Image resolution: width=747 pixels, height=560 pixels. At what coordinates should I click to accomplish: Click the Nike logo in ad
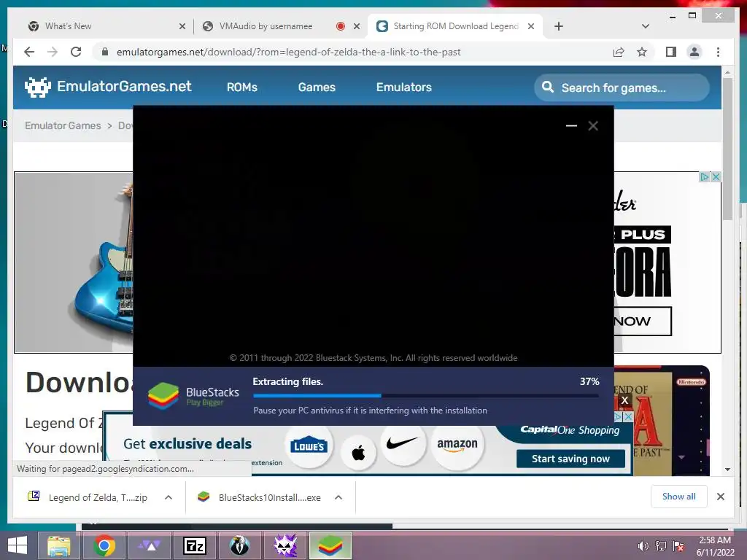(x=403, y=444)
